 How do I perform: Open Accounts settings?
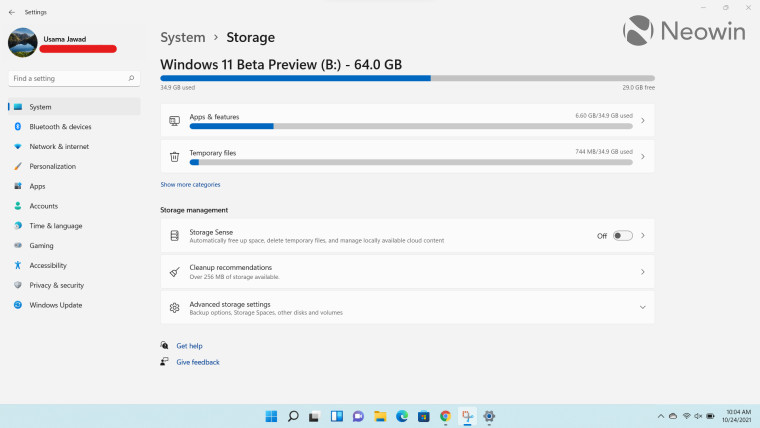(74, 206)
